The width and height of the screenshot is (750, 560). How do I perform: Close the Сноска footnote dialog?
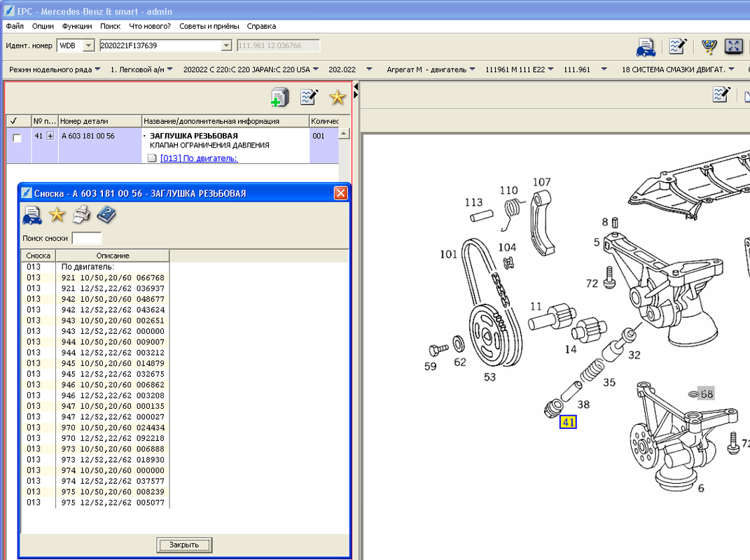point(340,193)
